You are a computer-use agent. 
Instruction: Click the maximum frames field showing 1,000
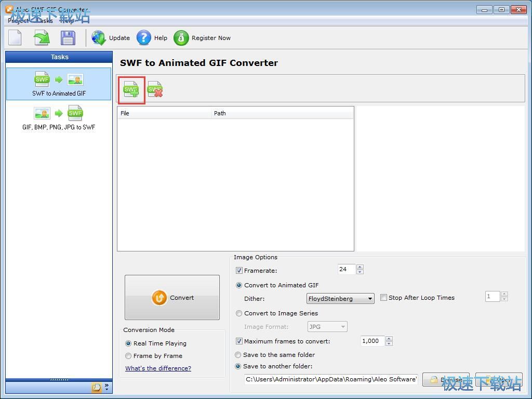click(373, 341)
